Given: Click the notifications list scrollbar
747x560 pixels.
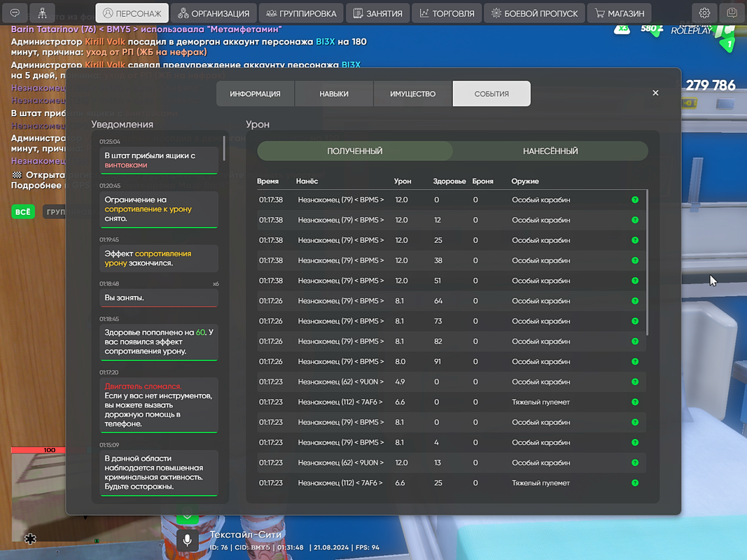Looking at the screenshot, I should click(x=224, y=148).
